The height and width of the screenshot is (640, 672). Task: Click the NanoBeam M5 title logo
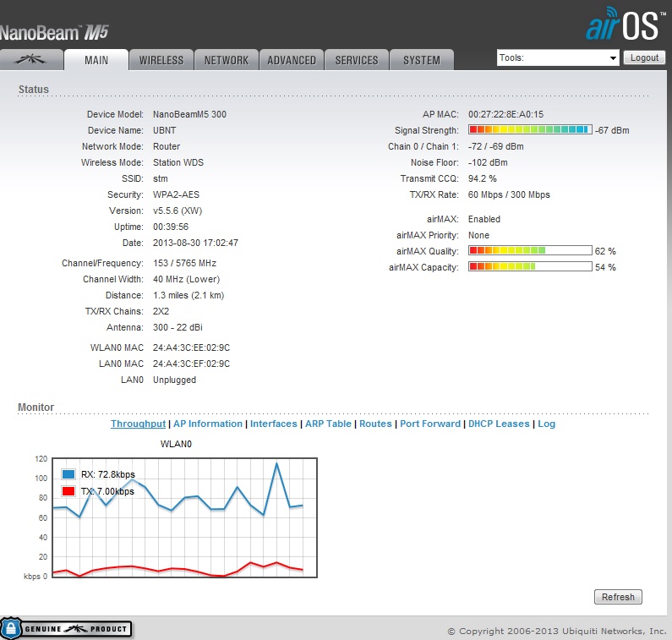pyautogui.click(x=54, y=33)
